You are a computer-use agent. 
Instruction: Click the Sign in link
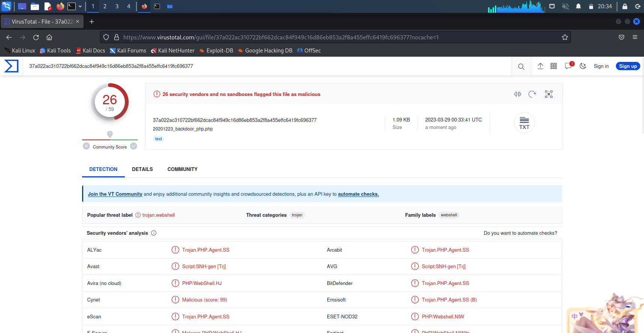[x=601, y=66]
